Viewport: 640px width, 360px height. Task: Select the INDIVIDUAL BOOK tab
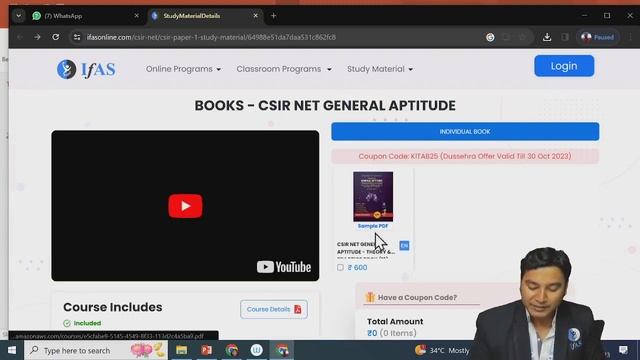click(465, 131)
